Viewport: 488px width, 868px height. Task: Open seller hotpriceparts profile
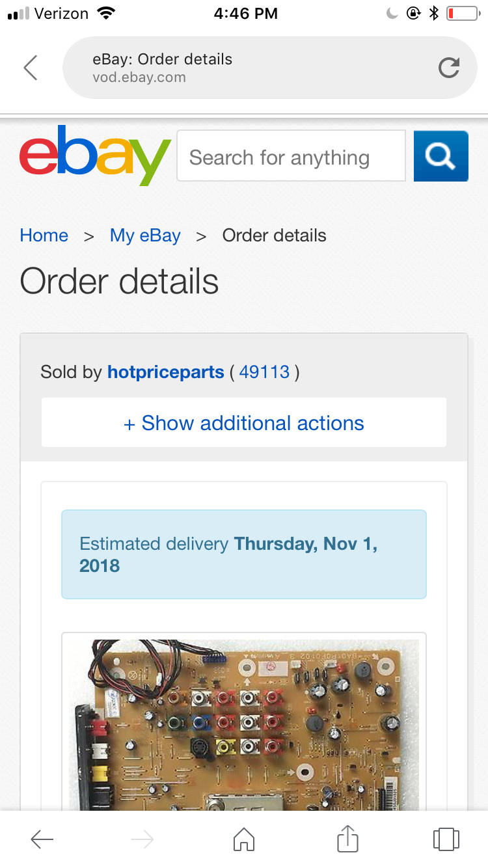[166, 372]
